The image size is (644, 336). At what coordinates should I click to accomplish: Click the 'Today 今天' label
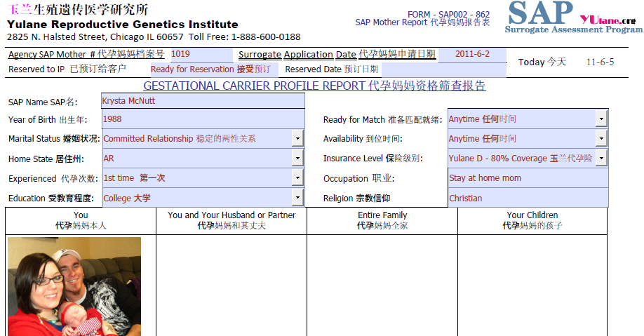pos(542,62)
